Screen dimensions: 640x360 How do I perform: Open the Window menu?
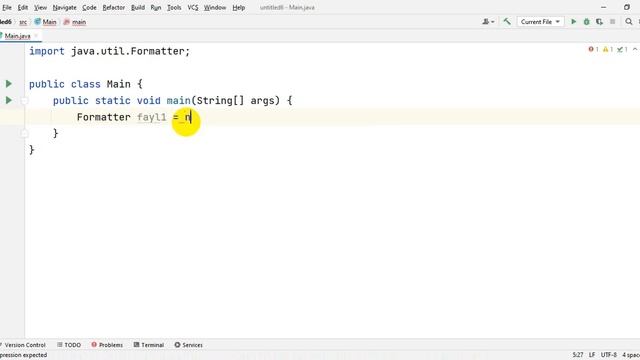(x=215, y=7)
